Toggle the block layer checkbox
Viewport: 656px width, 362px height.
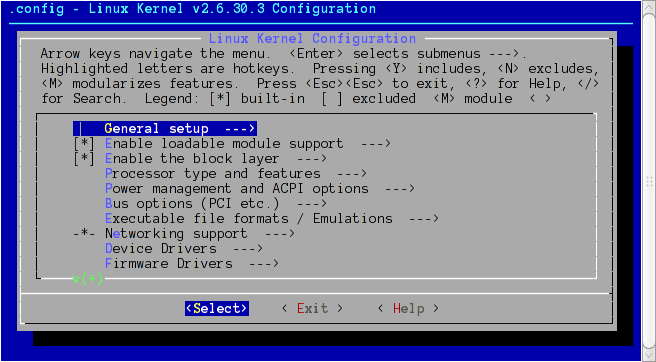pyautogui.click(x=84, y=159)
